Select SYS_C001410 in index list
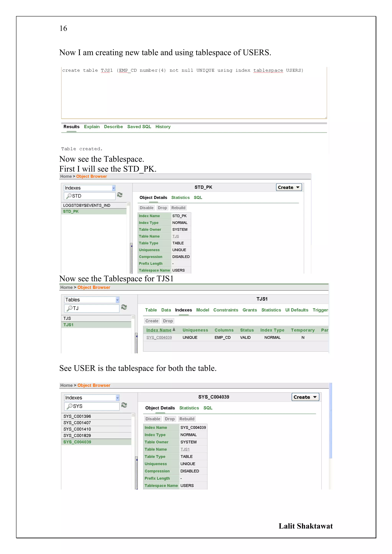The height and width of the screenshot is (554, 392). pyautogui.click(x=96, y=429)
